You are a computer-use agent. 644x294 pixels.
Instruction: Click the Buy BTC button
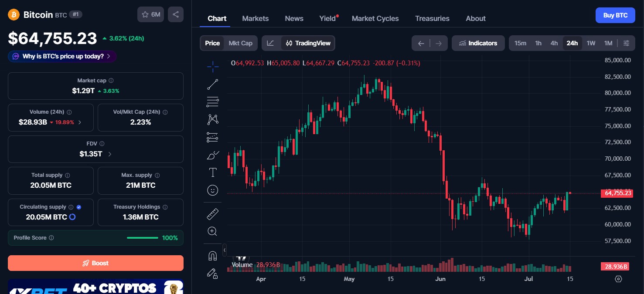[x=615, y=15]
